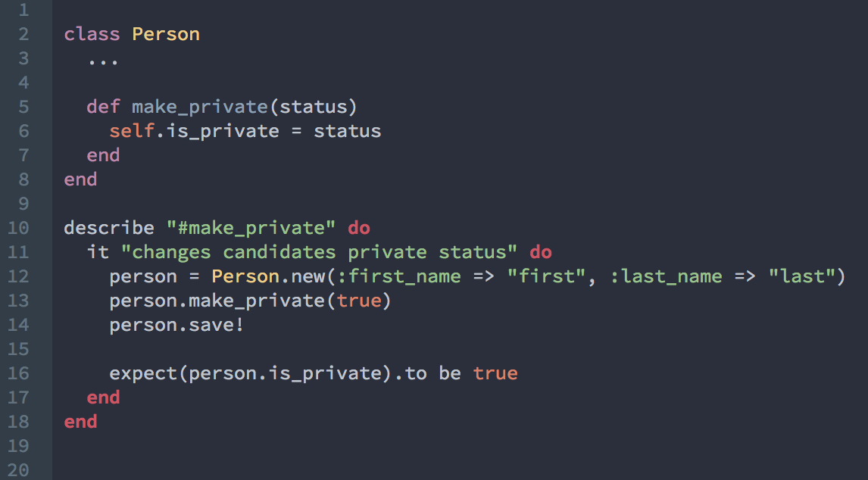Place cursor on the Person class name
This screenshot has width=868, height=480.
tap(166, 34)
